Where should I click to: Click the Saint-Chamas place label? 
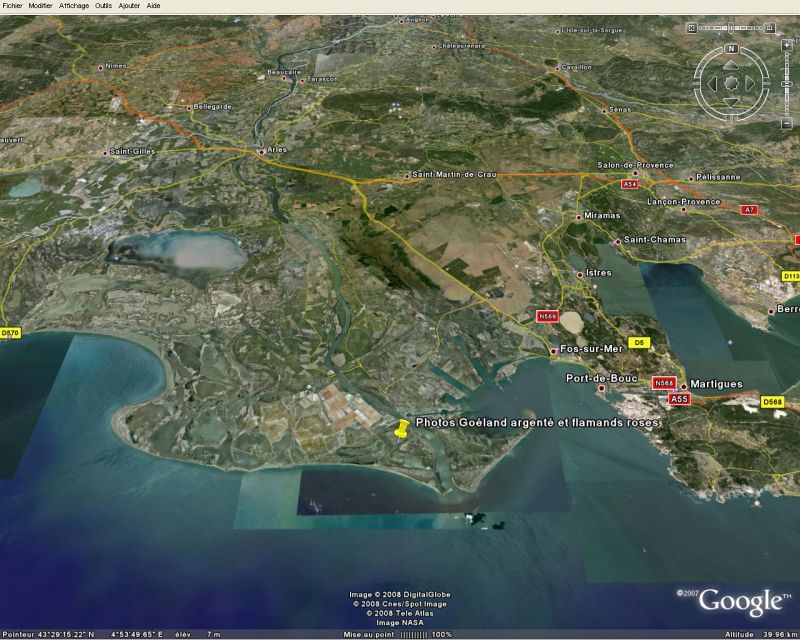[x=655, y=239]
